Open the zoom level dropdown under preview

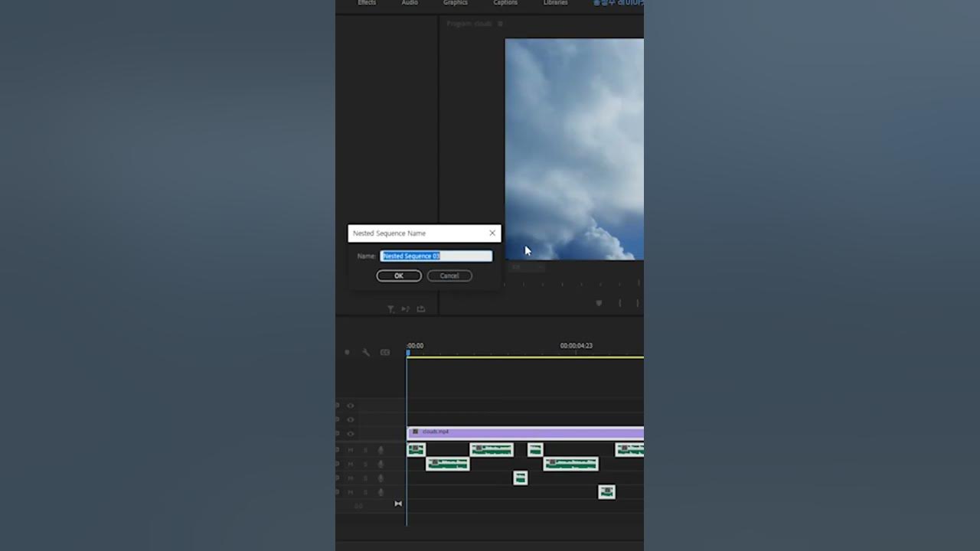pyautogui.click(x=527, y=267)
